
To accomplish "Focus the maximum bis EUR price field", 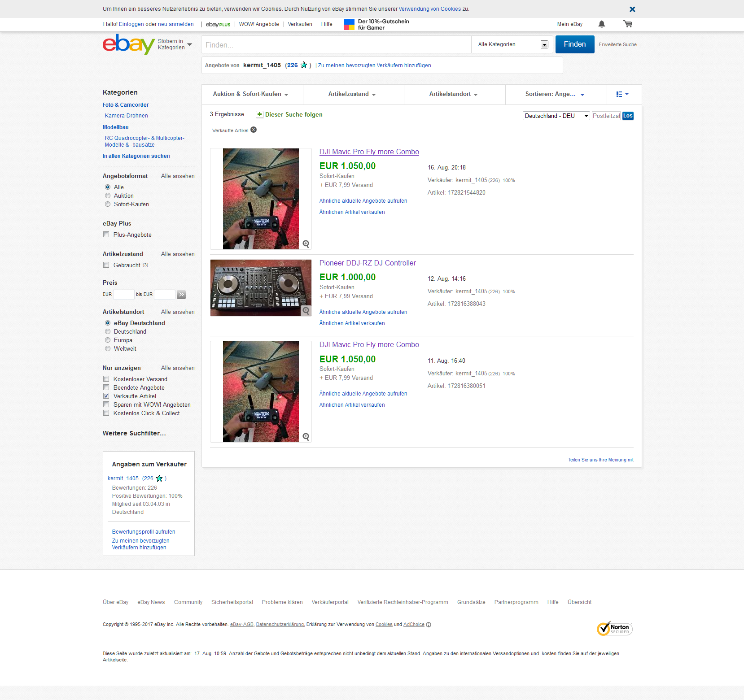I will 165,295.
